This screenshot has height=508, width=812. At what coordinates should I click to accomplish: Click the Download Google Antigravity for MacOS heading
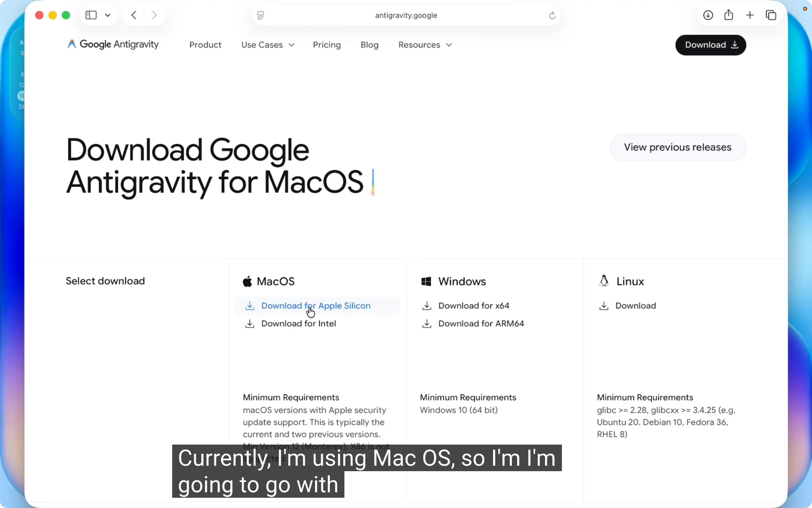click(x=215, y=166)
